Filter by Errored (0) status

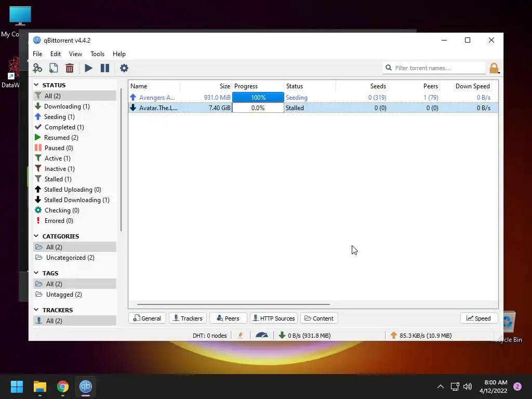point(75,221)
